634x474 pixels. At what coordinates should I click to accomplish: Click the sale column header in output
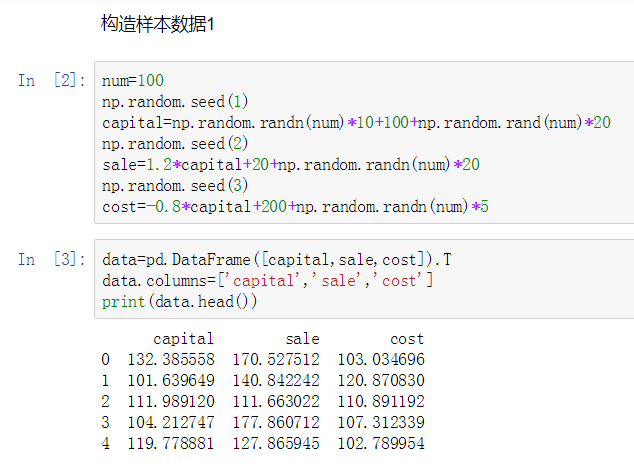[302, 339]
